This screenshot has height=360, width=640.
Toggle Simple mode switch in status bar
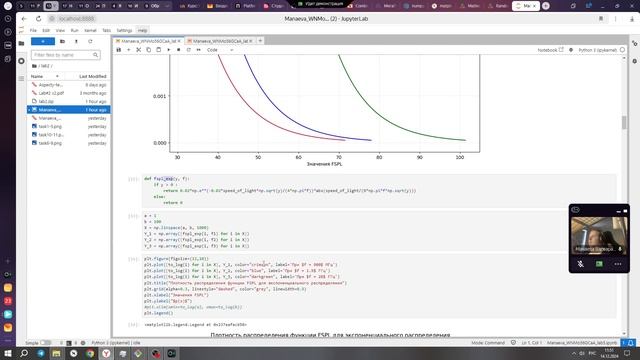point(46,343)
